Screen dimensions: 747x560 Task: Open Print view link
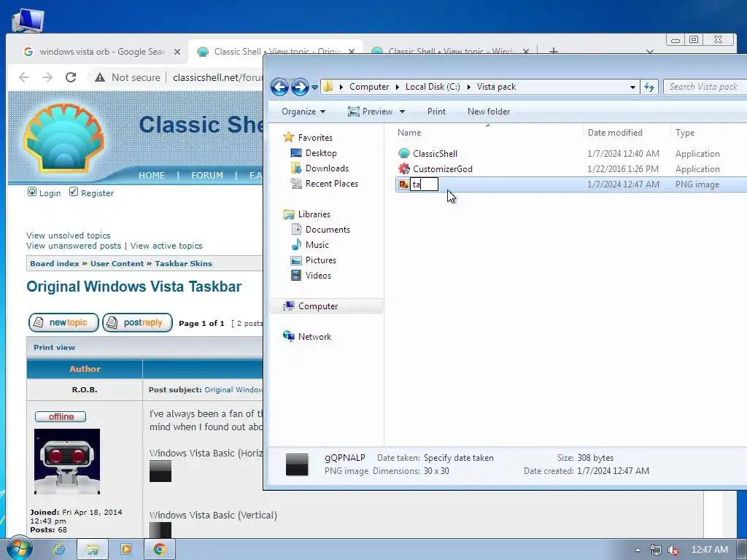(54, 347)
